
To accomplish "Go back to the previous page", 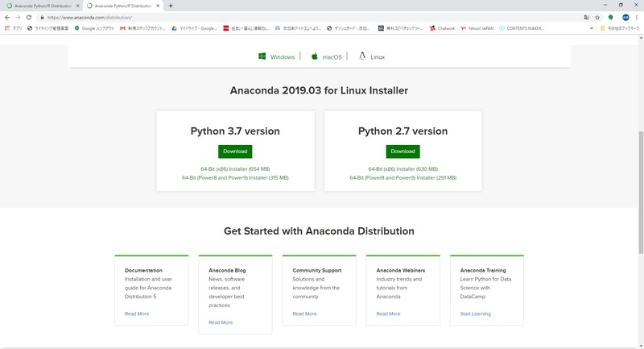I will tap(7, 17).
